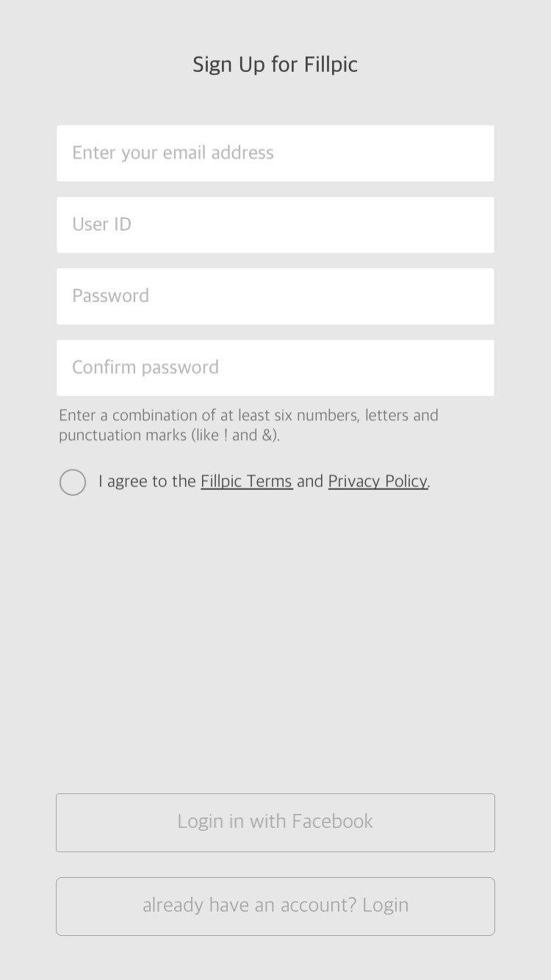Viewport: 551px width, 980px height.
Task: Click the password confirmation entry box
Action: point(275,367)
